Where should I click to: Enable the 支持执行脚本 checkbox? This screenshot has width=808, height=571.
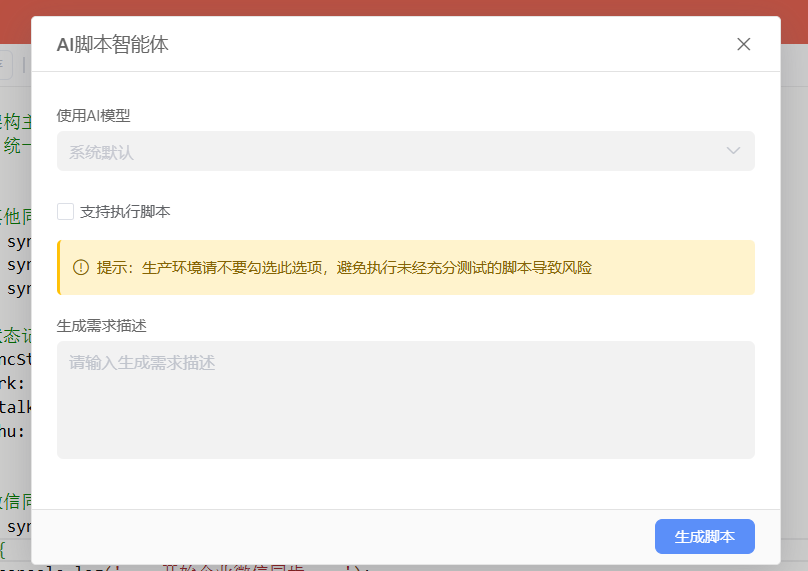point(66,211)
